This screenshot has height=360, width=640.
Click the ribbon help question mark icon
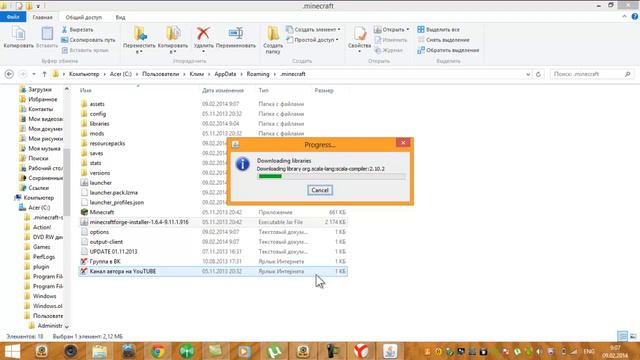point(635,17)
